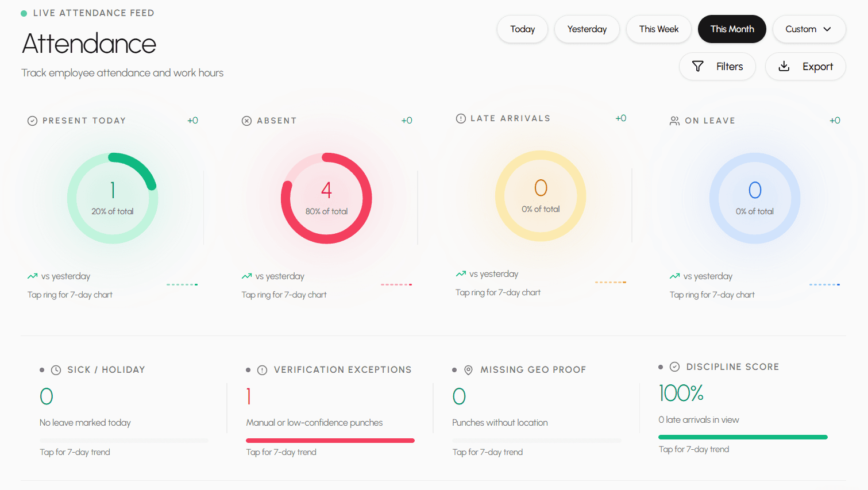Click 'Track employee attendance and work hours' subtitle
This screenshot has width=868, height=490.
(x=122, y=73)
